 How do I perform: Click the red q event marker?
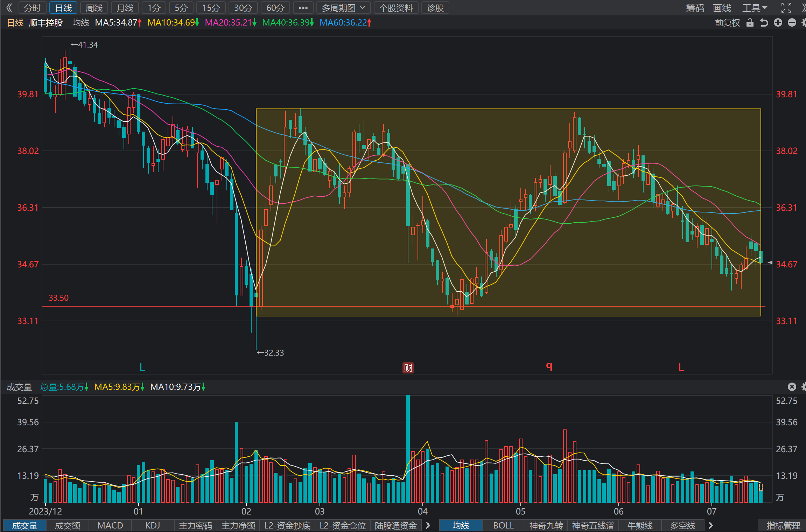[x=549, y=366]
